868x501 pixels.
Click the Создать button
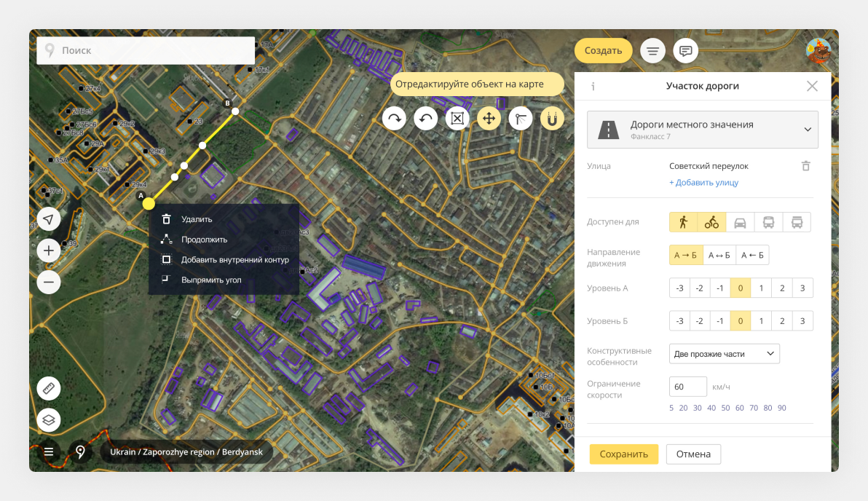pos(603,51)
